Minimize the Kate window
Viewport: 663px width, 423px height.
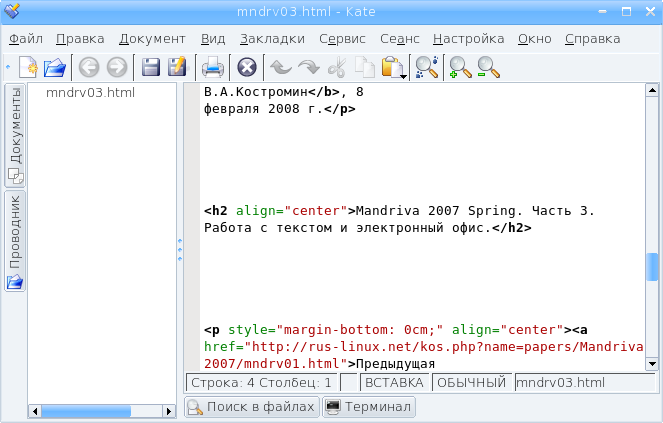pos(603,11)
